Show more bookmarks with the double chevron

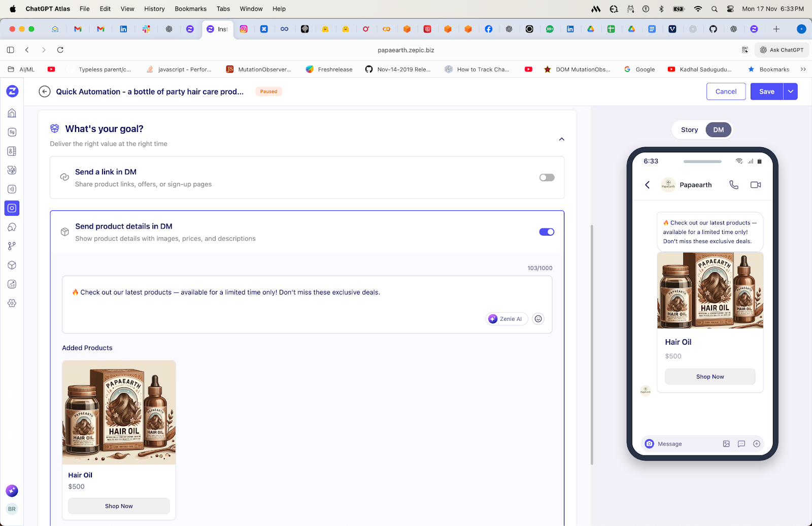(803, 70)
